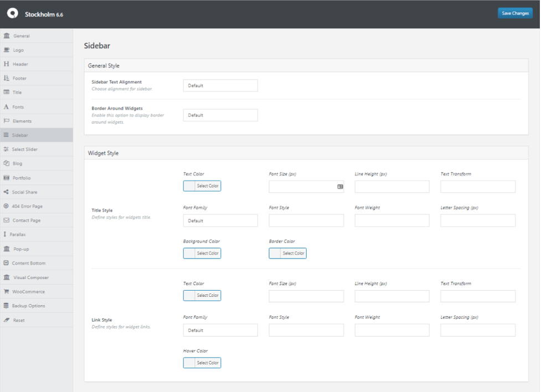Screen dimensions: 541x392
Task: Open WooCommerce settings label
Action: tap(29, 292)
